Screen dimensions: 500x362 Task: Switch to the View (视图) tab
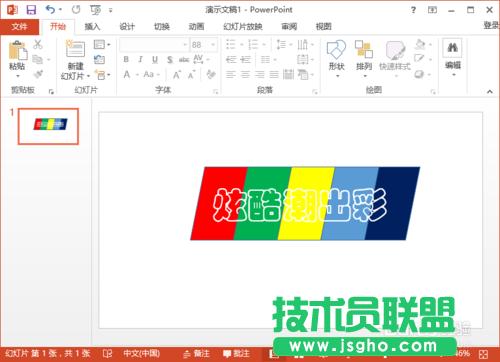tap(323, 27)
